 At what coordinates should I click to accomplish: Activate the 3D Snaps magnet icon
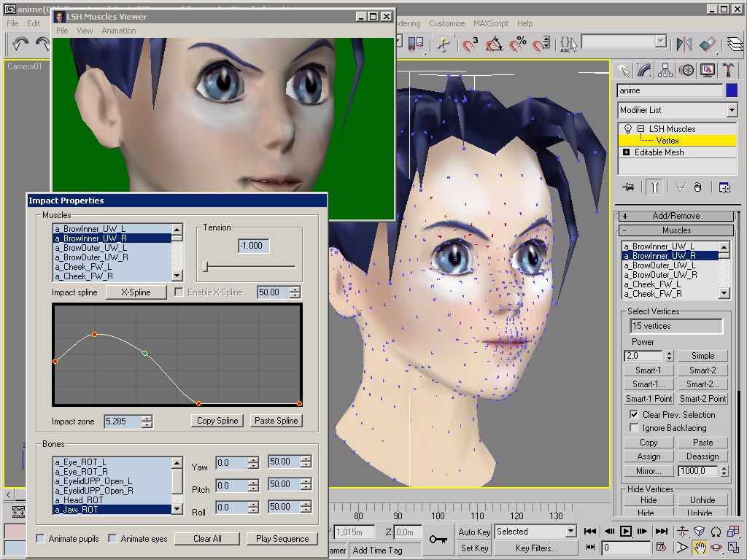point(471,44)
